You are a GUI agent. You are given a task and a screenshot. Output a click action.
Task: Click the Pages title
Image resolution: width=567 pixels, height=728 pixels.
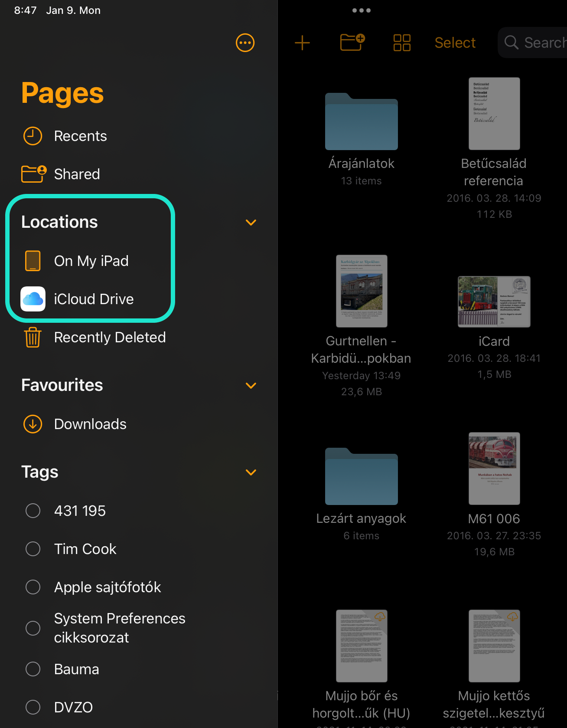click(x=62, y=93)
